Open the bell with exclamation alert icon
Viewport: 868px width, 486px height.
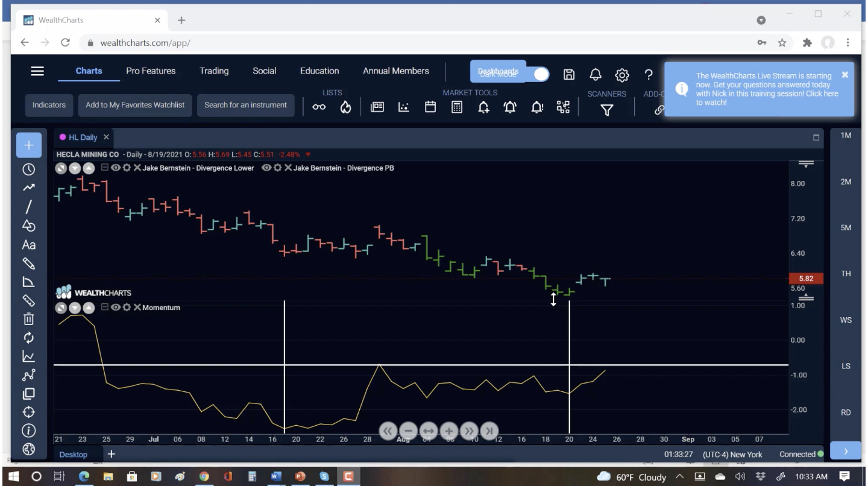[537, 107]
